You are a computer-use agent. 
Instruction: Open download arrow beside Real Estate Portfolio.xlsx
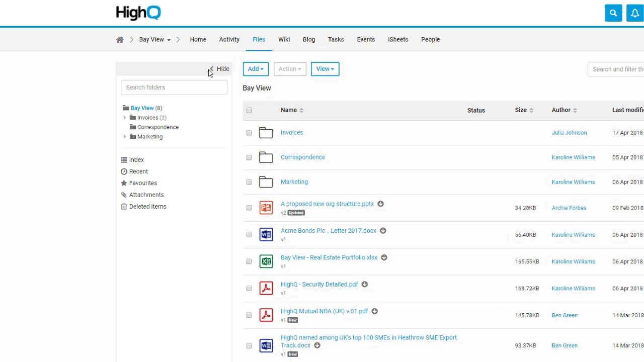[384, 257]
